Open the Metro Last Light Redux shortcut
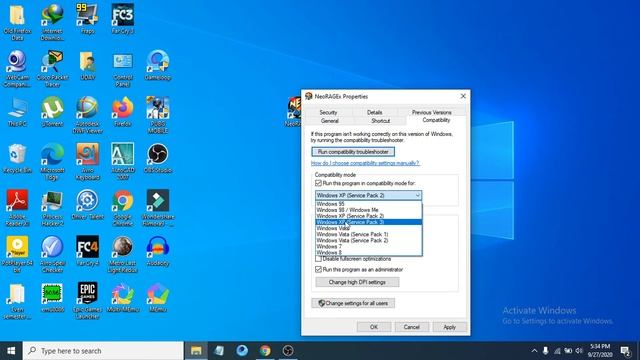The width and height of the screenshot is (640, 360). [122, 255]
